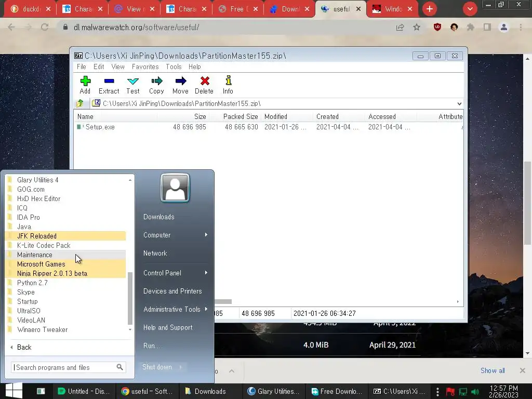Open the Favorites menu in 7-Zip
The width and height of the screenshot is (532, 399).
tap(145, 67)
